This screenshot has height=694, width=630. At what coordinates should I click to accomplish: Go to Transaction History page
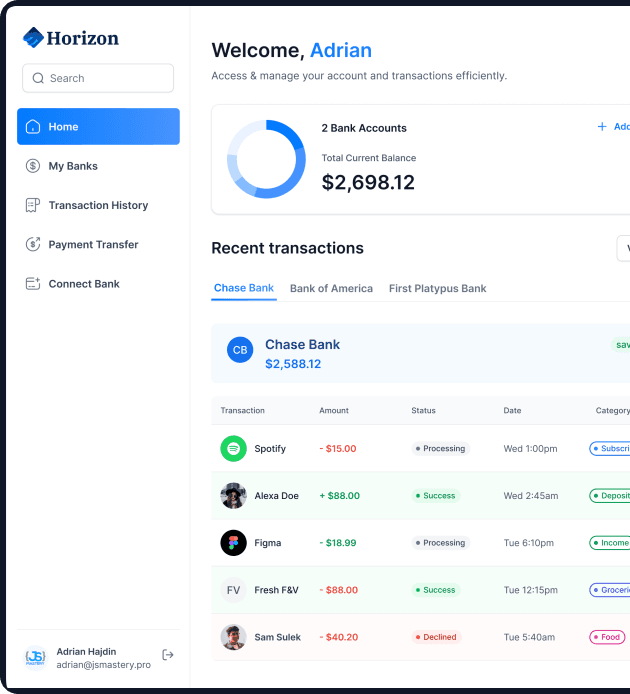click(97, 205)
